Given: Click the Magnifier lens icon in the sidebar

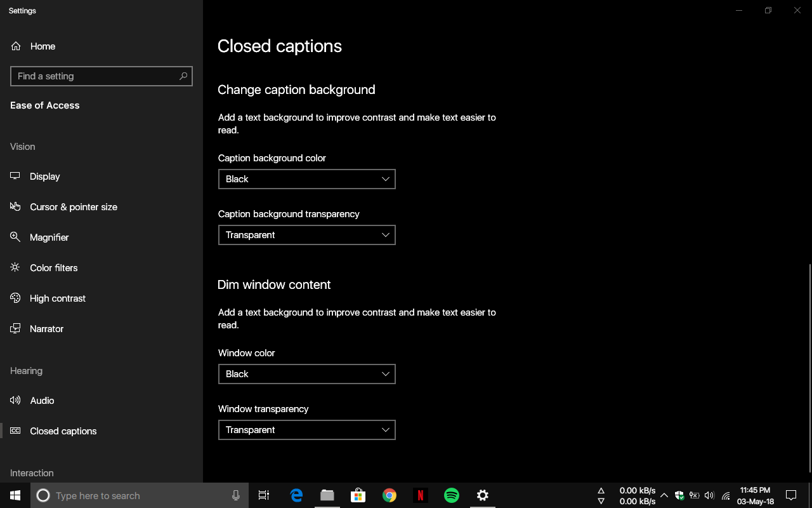Looking at the screenshot, I should [x=15, y=237].
